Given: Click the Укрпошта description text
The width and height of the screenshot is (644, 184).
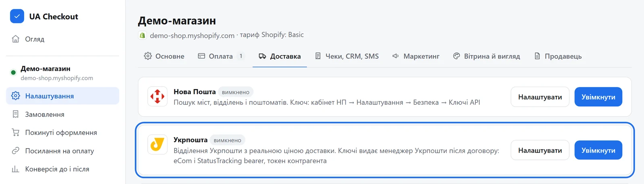Looking at the screenshot, I should point(336,155).
